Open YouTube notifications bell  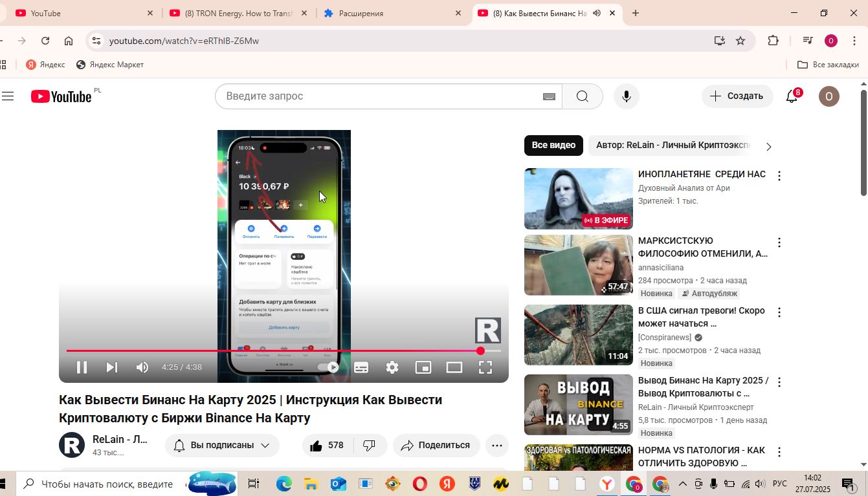pos(792,96)
